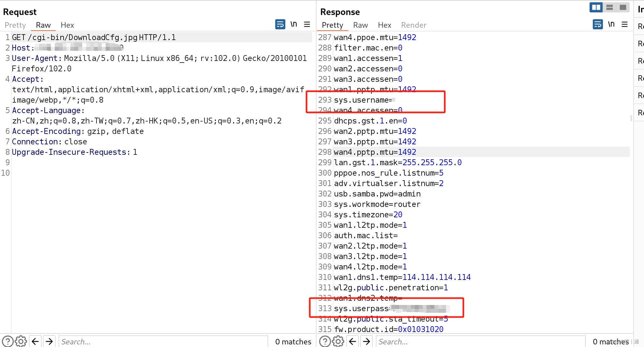Click the Response vertical scrollbar thumb
Image resolution: width=644 pixels, height=347 pixels.
pos(631,118)
